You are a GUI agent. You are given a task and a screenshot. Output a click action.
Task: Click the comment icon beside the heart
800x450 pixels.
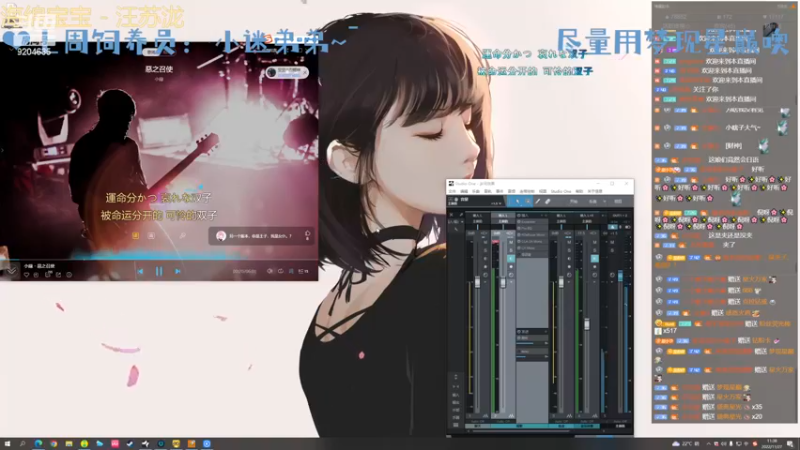click(48, 274)
